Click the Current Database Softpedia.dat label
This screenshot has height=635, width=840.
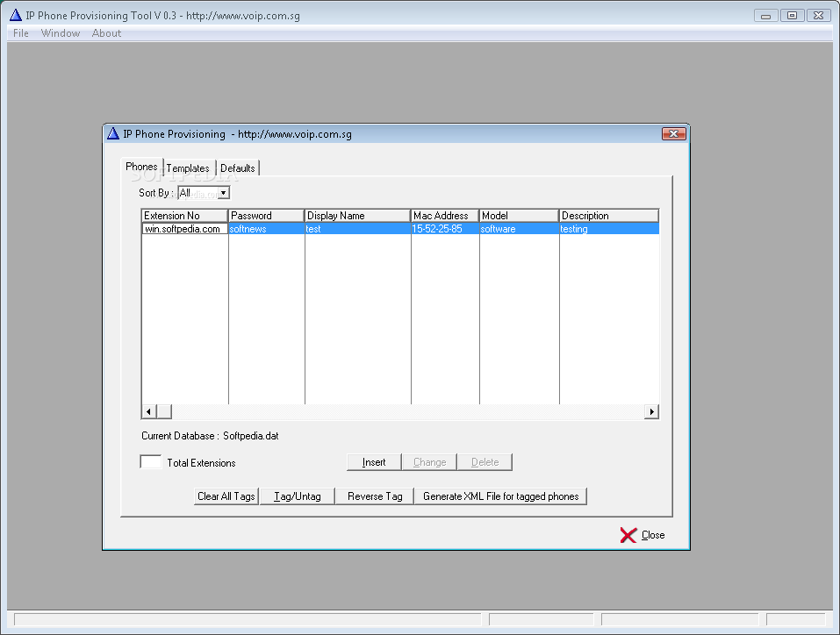210,436
